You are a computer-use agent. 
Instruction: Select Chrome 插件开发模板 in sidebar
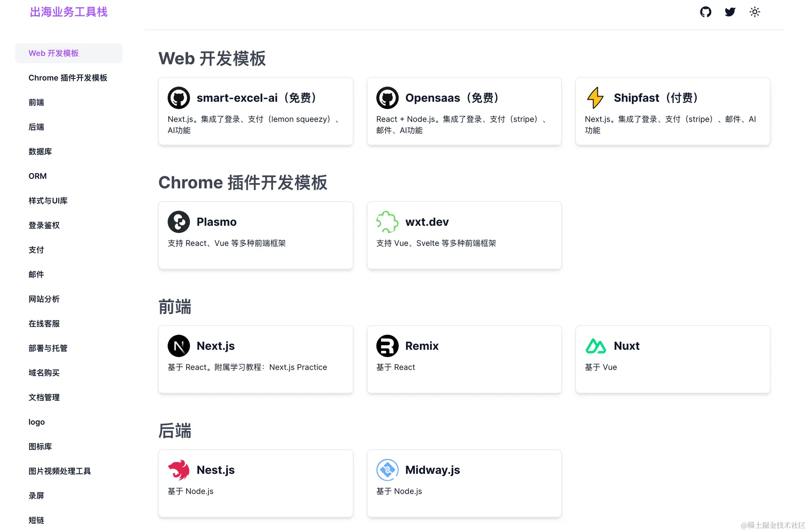tap(69, 78)
